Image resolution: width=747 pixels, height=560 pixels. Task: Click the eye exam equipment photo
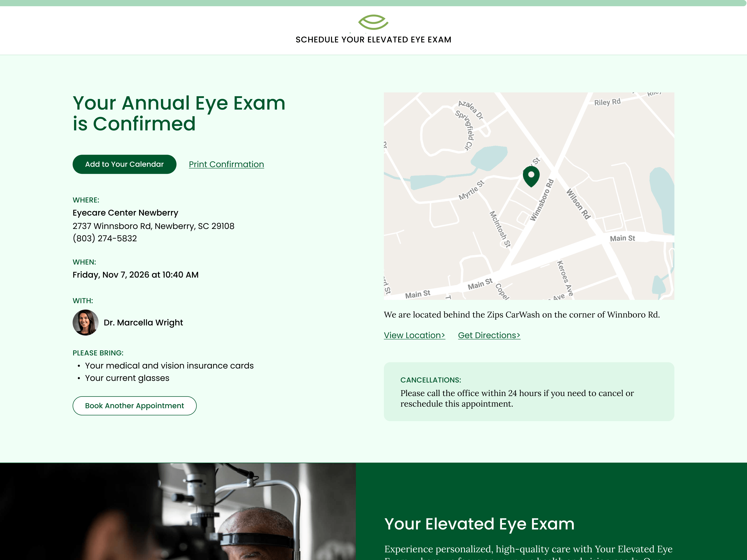[178, 511]
